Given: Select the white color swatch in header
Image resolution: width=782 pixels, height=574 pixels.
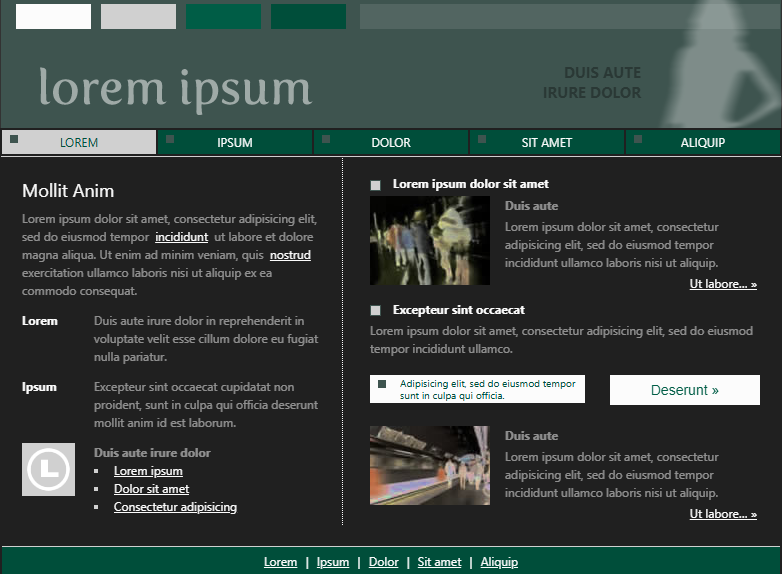Looking at the screenshot, I should [x=53, y=17].
